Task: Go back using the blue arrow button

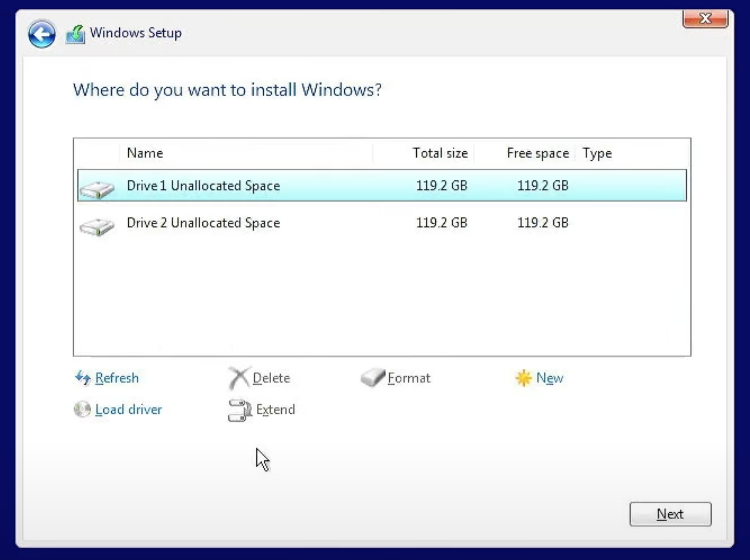Action: 41,34
